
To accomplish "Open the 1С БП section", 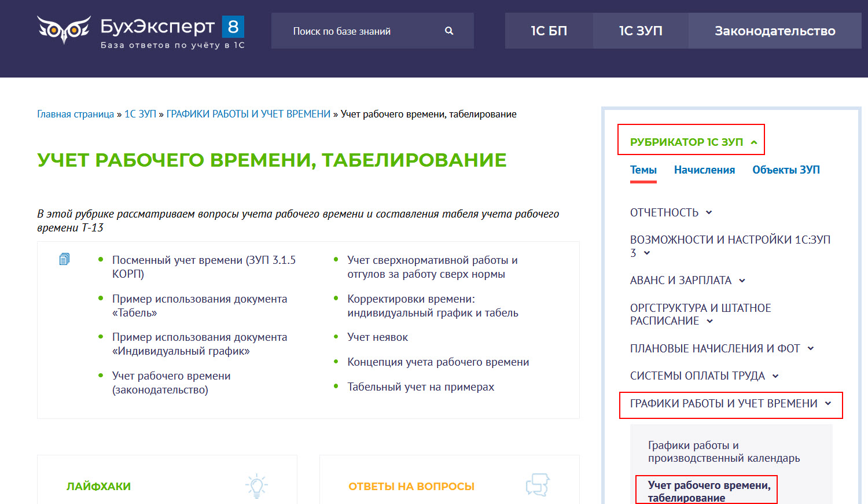I will tap(549, 31).
